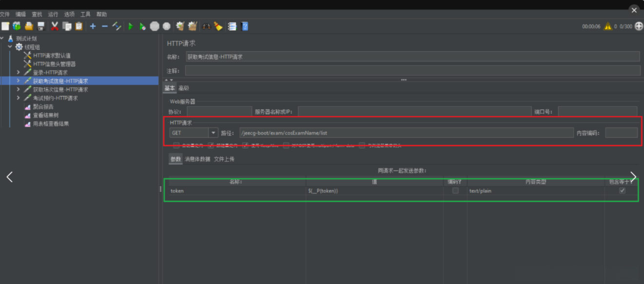Clear results with single broom icon
Viewport: 644px width, 284px height.
(180, 26)
